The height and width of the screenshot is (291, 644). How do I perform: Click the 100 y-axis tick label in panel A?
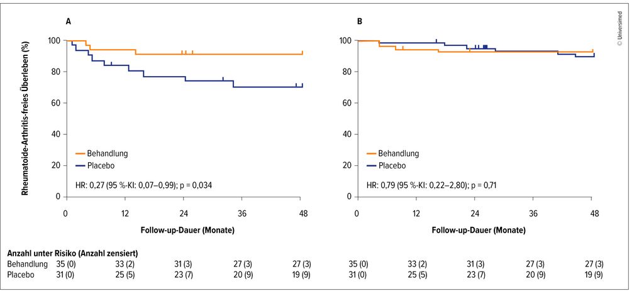click(x=54, y=41)
